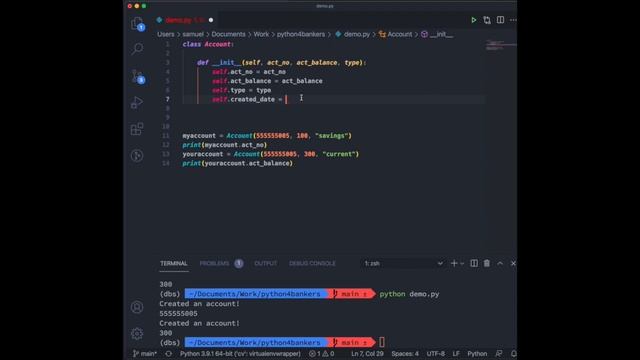640x360 pixels.
Task: Open the Manage gear icon
Action: [x=137, y=333]
